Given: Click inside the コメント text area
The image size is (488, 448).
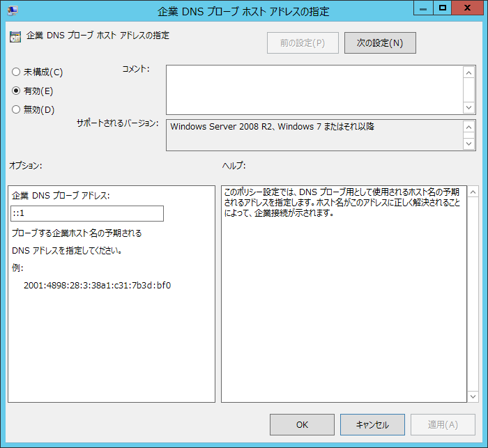Looking at the screenshot, I should pyautogui.click(x=314, y=89).
